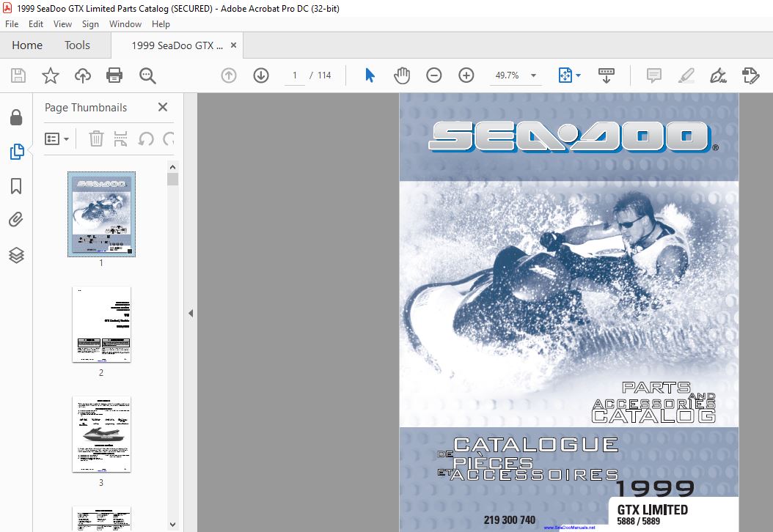773x532 pixels.
Task: Click the Page Thumbnails panel title
Action: tap(86, 108)
